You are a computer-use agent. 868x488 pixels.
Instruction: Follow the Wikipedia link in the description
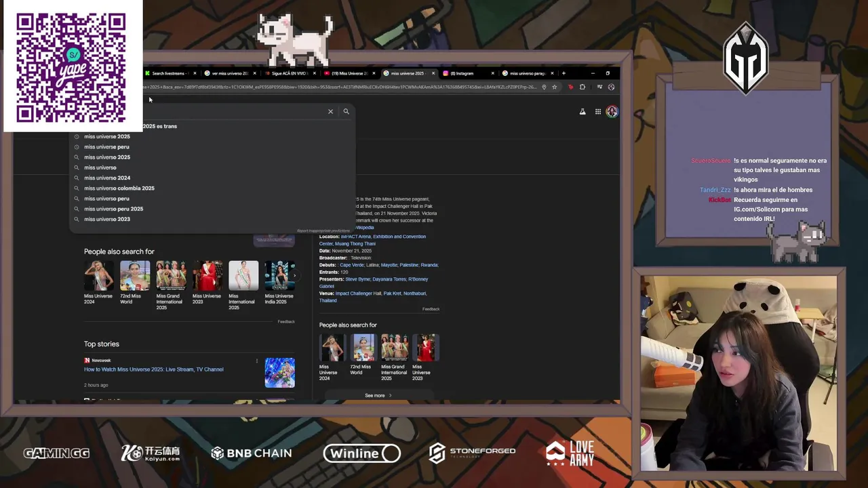[364, 227]
